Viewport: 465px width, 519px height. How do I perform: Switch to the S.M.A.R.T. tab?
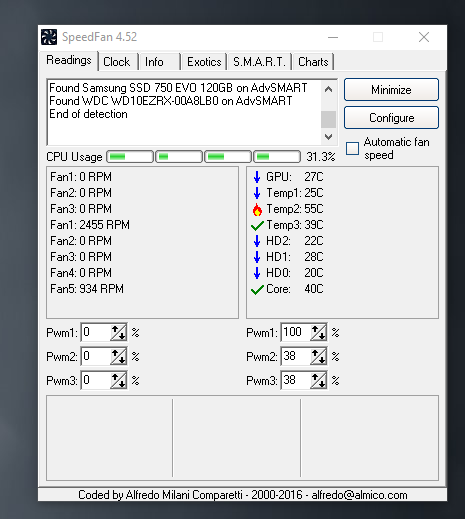coord(259,62)
